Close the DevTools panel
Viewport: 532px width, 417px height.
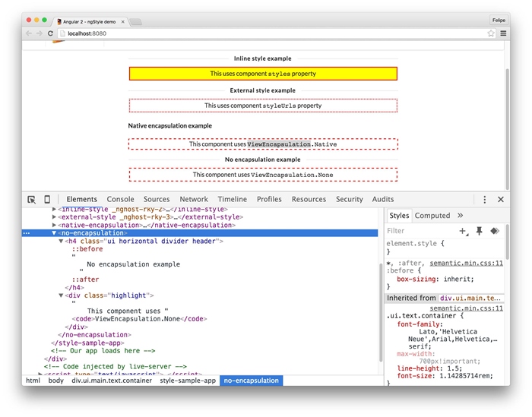pos(501,199)
